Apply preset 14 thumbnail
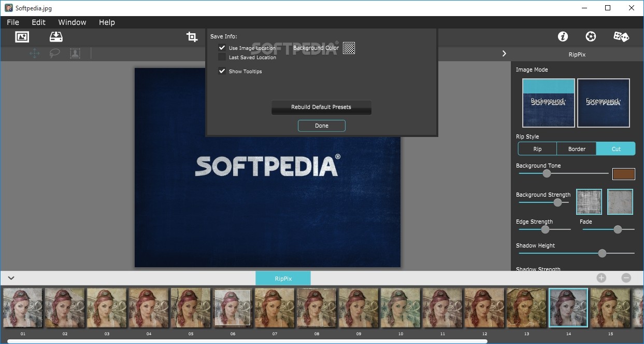 pos(568,308)
